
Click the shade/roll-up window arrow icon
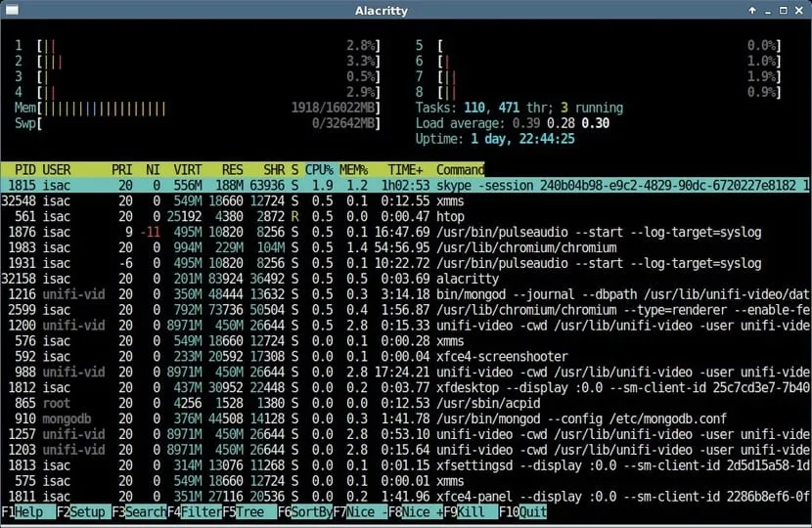[752, 10]
